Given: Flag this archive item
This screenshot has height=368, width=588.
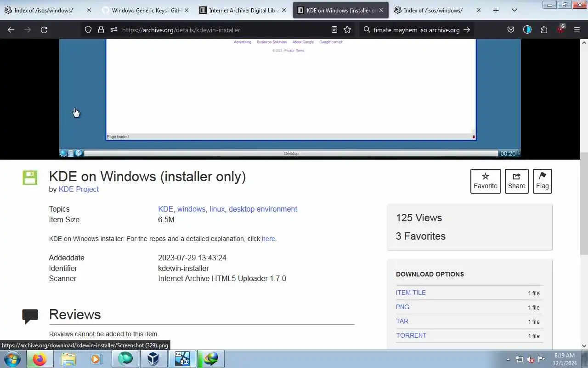Looking at the screenshot, I should tap(543, 181).
